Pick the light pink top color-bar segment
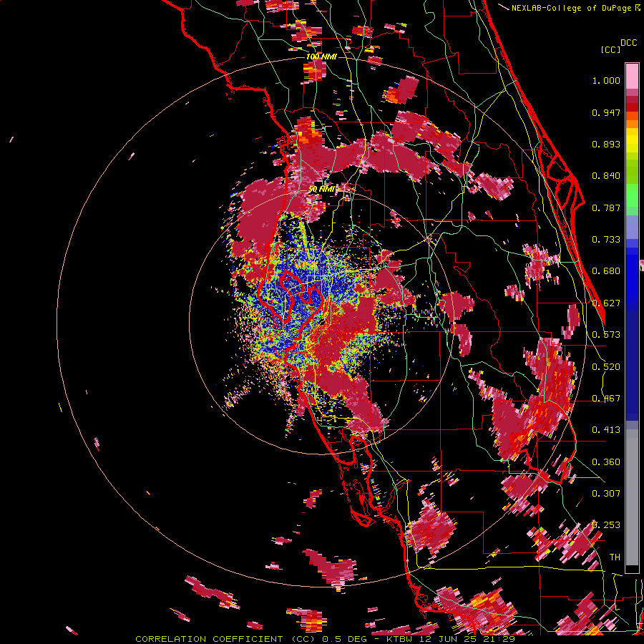This screenshot has height=644, width=644. point(632,76)
